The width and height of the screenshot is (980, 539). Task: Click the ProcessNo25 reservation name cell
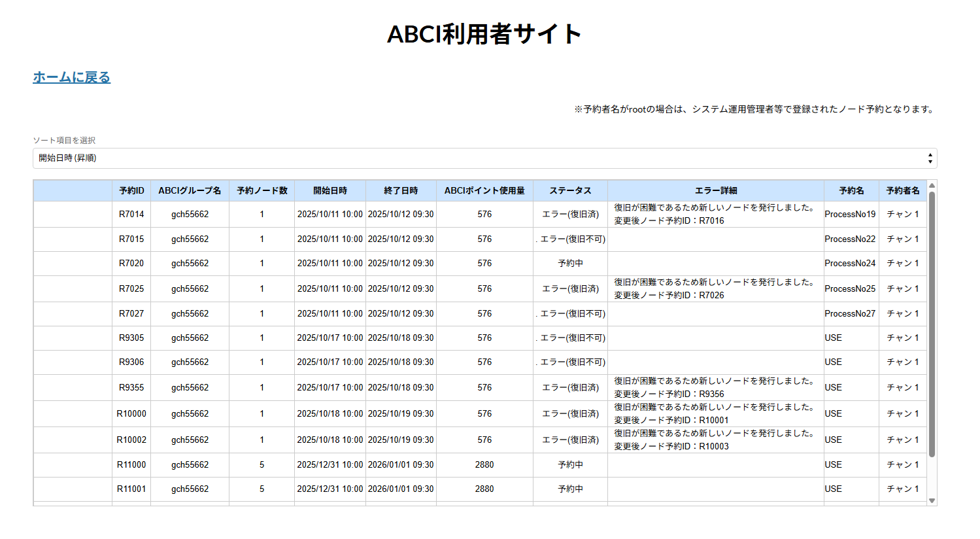click(x=850, y=288)
